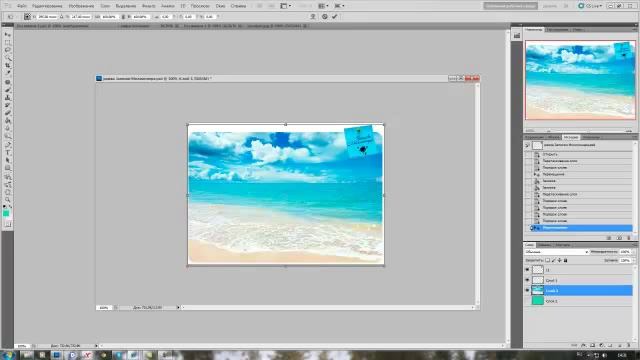This screenshot has height=360, width=640.
Task: Select the Path Selection tool
Action: (8, 160)
